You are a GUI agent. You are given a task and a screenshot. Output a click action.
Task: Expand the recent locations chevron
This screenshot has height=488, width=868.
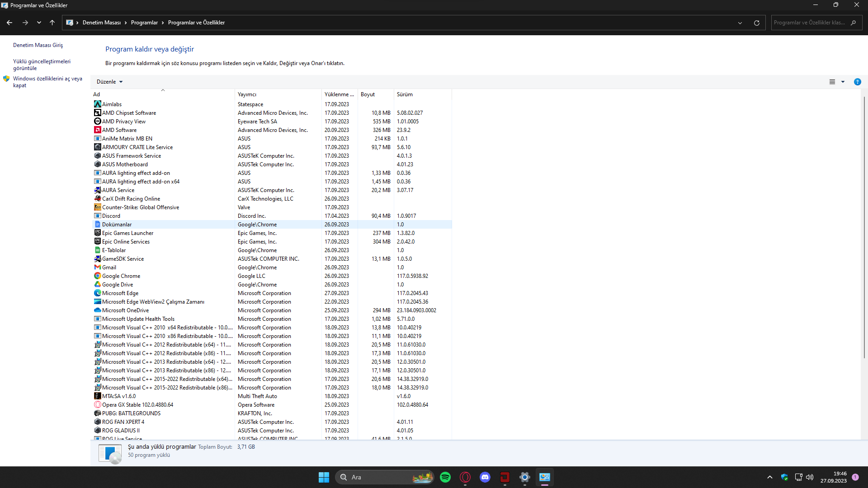(x=39, y=23)
